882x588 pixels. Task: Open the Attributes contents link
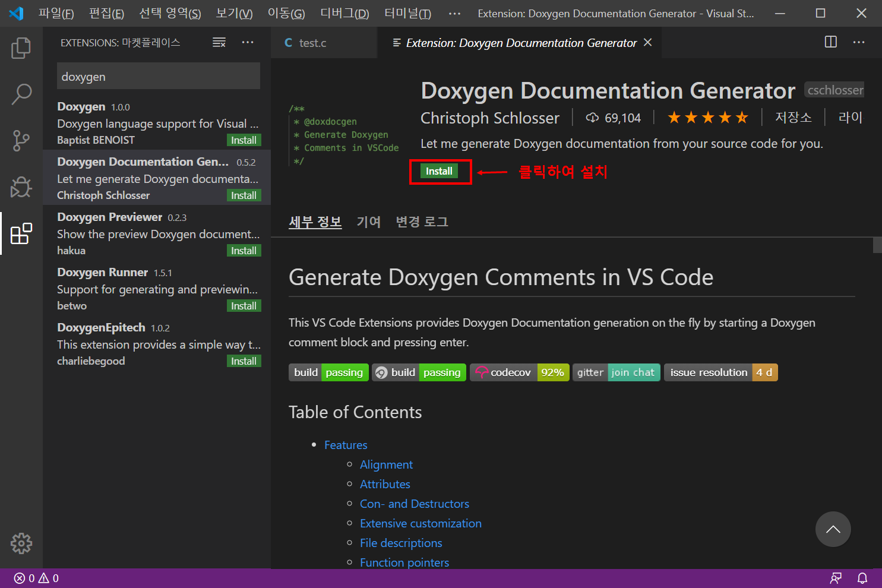[x=385, y=484]
